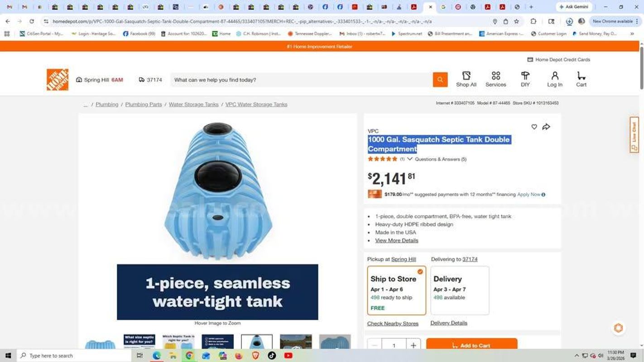The image size is (644, 362).
Task: Open the Water Storage Tanks breadcrumb
Action: 194,105
